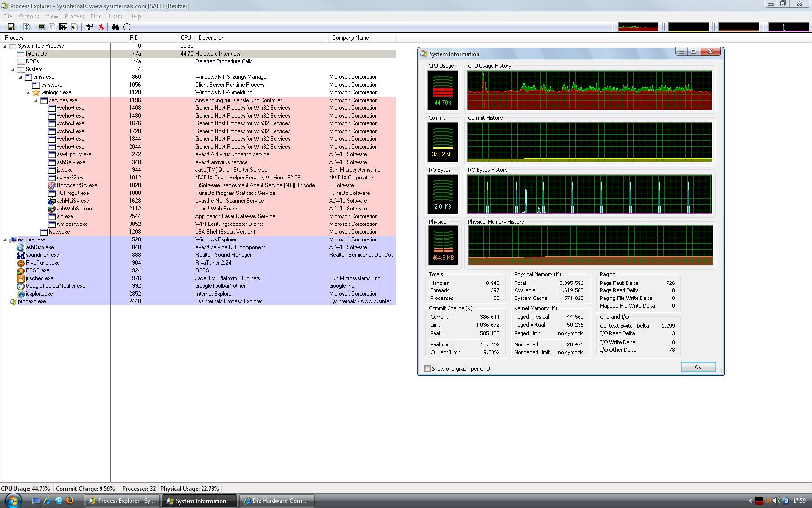Viewport: 812px width, 508px height.
Task: Click the ashWebSv.exe process icon
Action: [52, 209]
